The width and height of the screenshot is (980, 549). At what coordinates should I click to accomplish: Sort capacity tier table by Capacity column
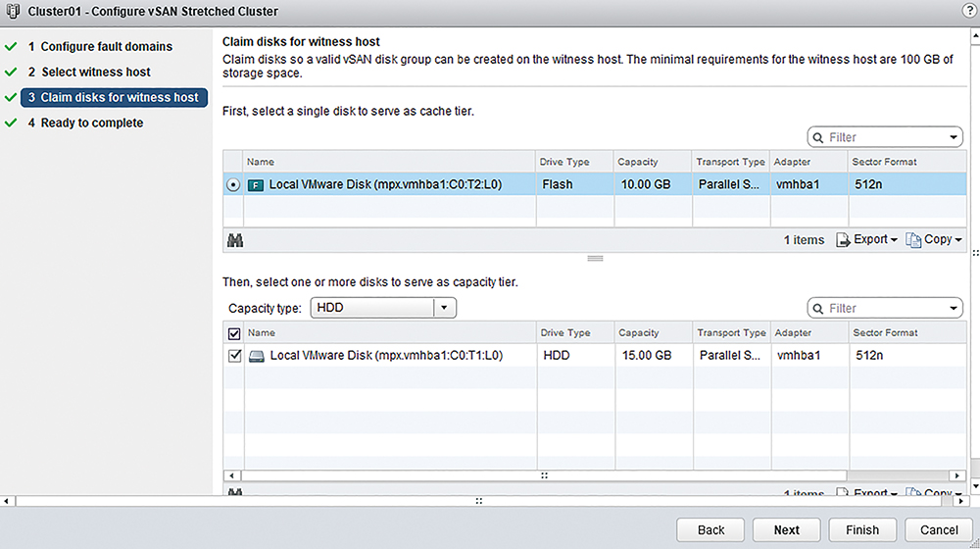coord(654,333)
